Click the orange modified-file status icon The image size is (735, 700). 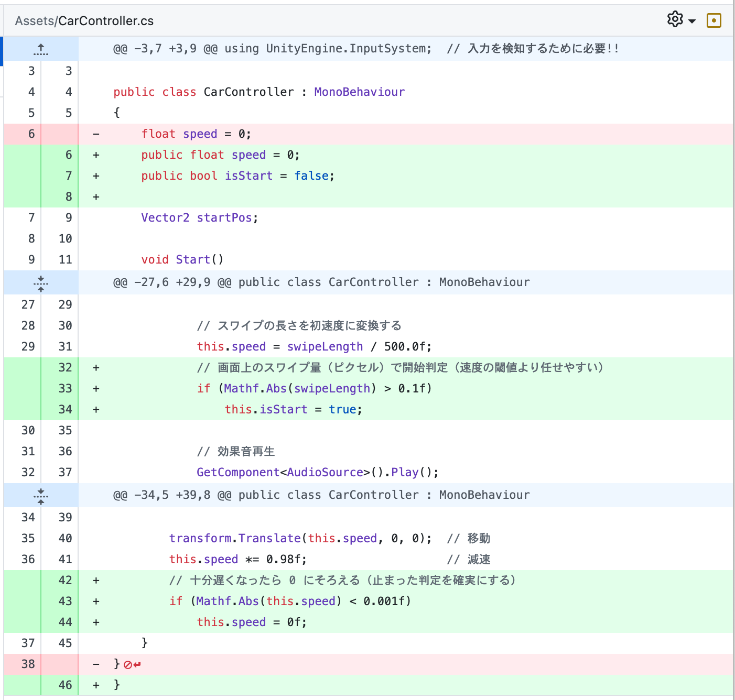click(714, 20)
